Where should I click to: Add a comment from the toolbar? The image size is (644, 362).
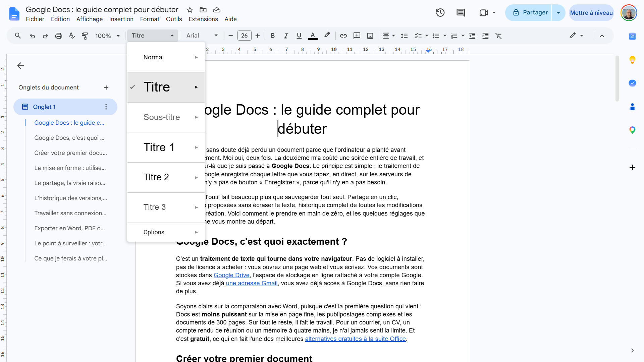pos(357,36)
